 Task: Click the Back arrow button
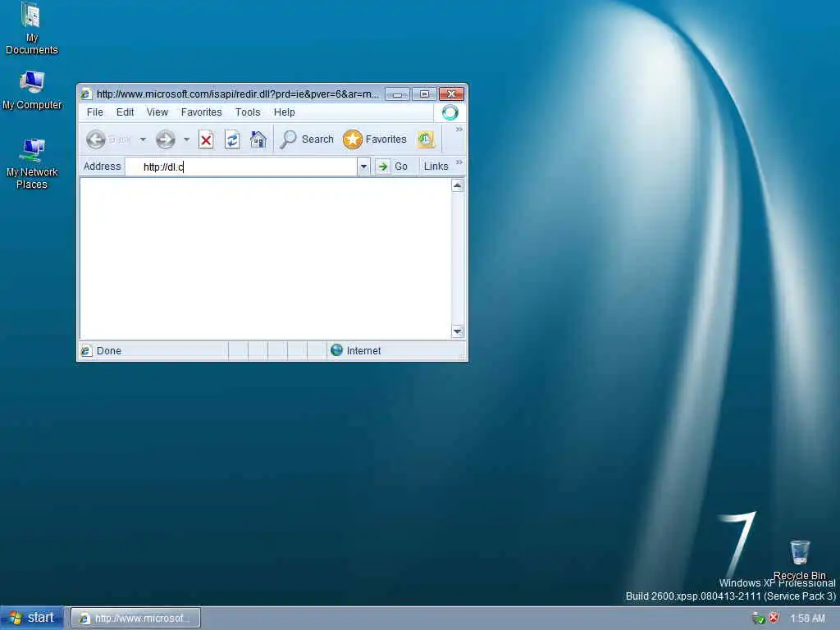click(x=96, y=139)
